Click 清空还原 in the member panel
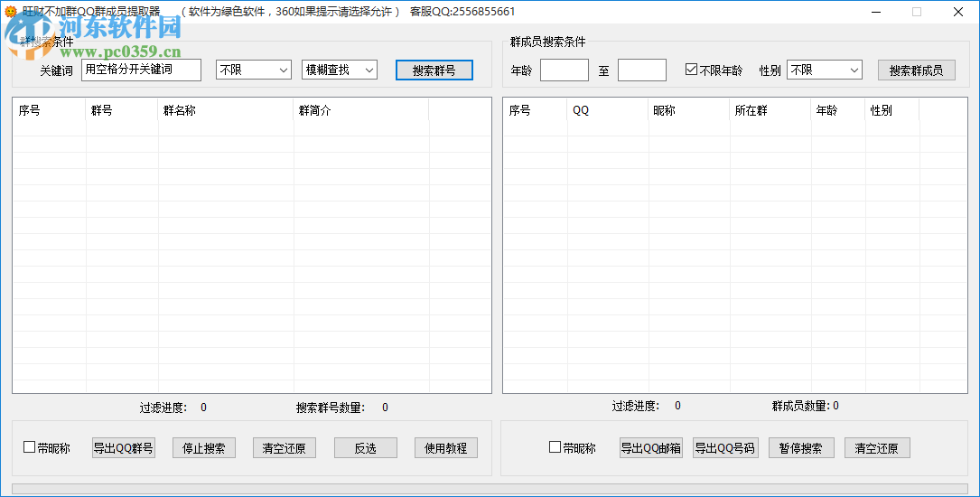 pos(877,447)
